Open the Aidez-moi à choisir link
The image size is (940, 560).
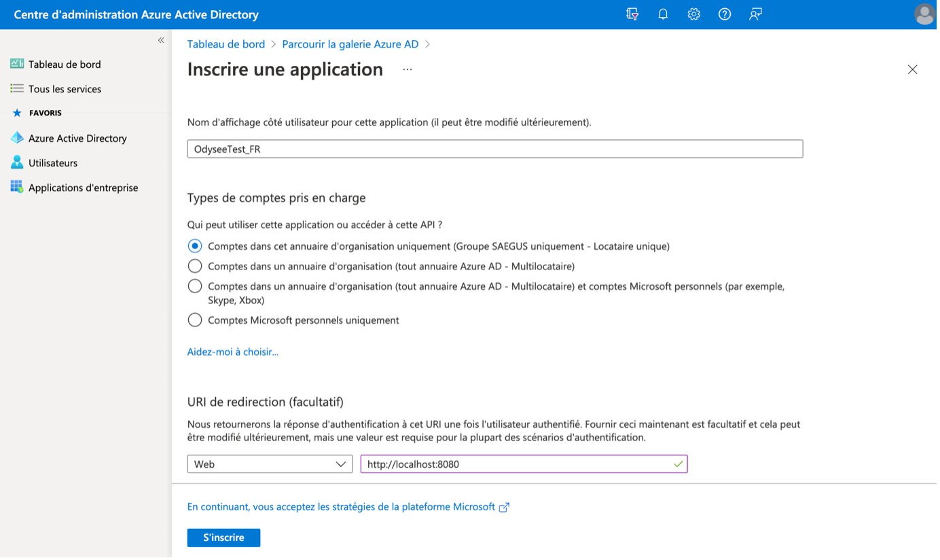pos(234,353)
